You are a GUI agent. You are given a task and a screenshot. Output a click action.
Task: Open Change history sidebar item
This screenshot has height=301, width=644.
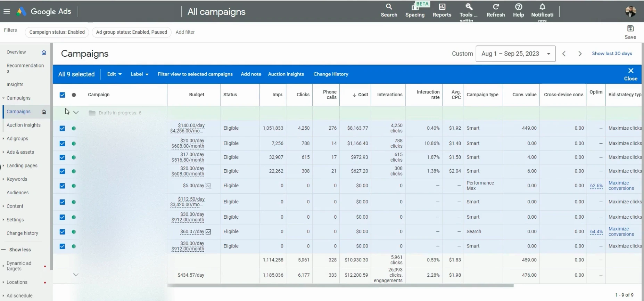point(22,234)
